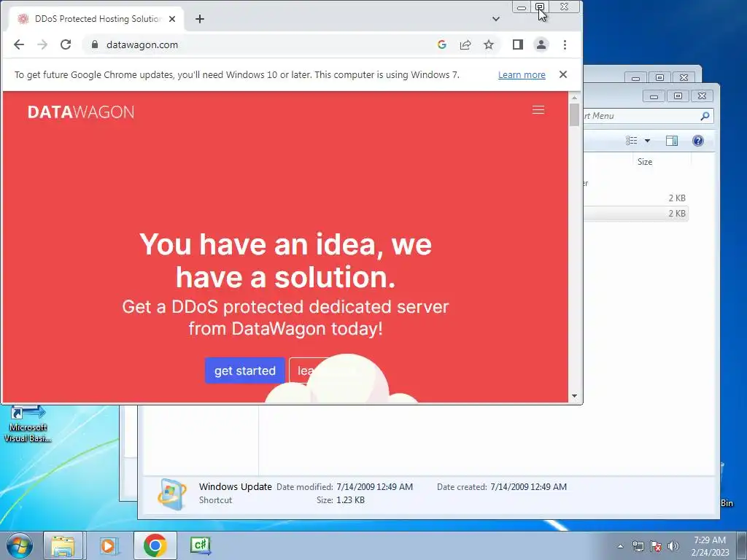Image resolution: width=747 pixels, height=560 pixels.
Task: Click the taskbar clock showing 7:29 AM
Action: click(710, 546)
